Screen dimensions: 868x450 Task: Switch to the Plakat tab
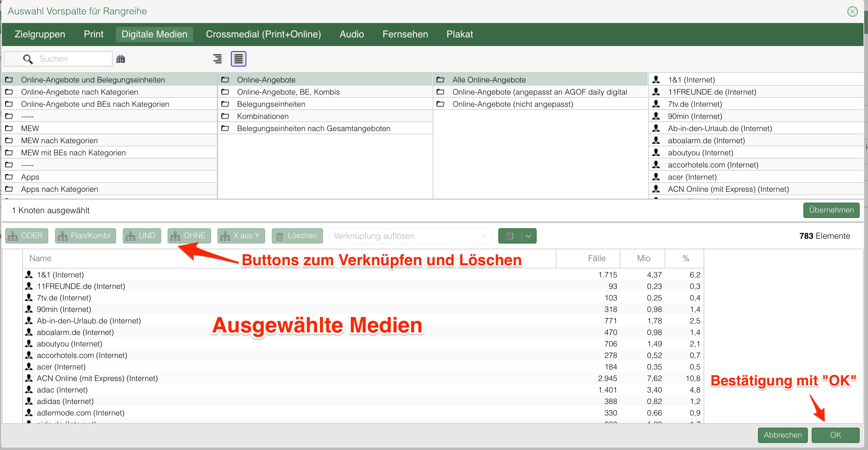[x=459, y=34]
